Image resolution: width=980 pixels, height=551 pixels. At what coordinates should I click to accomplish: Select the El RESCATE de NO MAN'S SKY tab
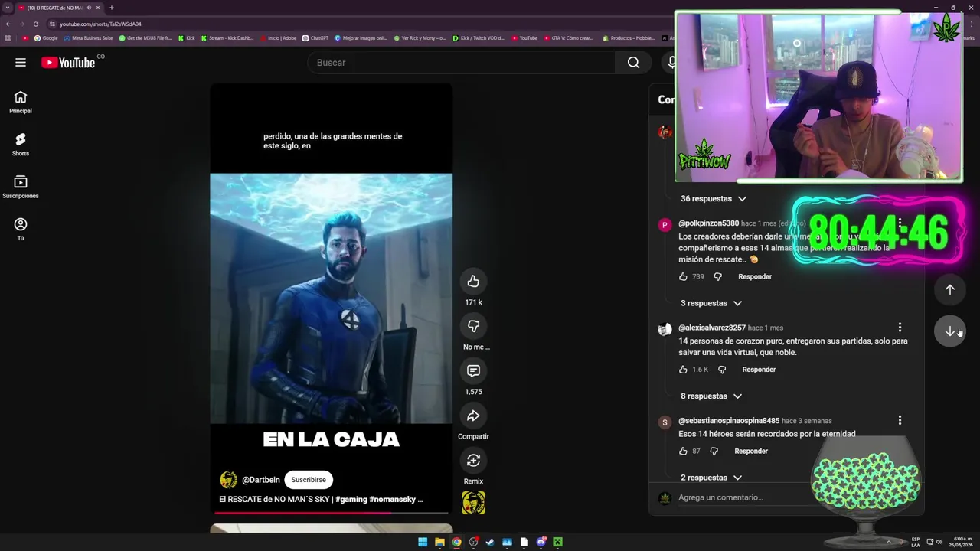(59, 8)
